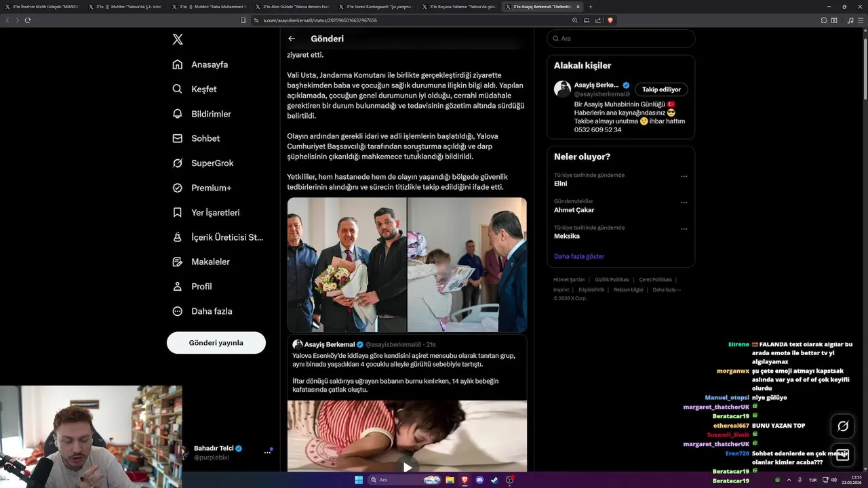
Task: Open SuperGrok from the sidebar
Action: click(203, 163)
